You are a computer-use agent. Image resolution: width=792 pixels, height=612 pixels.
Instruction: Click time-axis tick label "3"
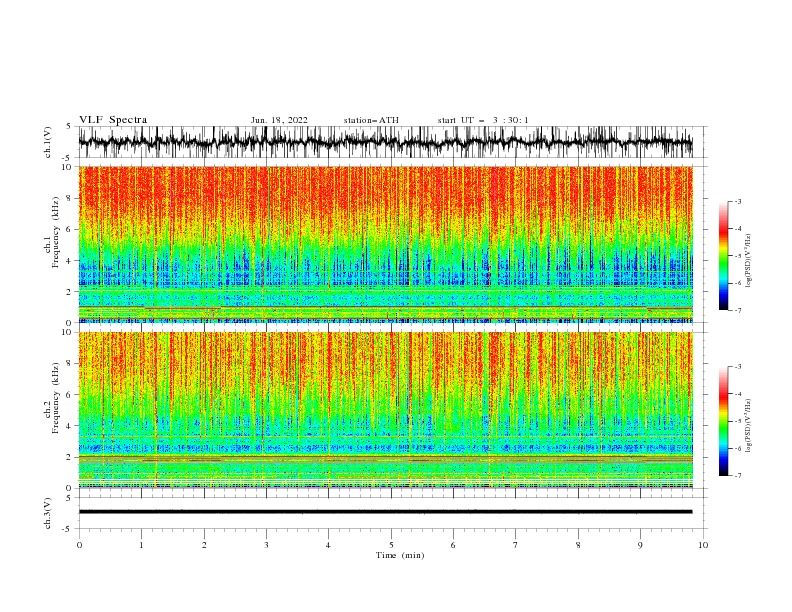[267, 545]
